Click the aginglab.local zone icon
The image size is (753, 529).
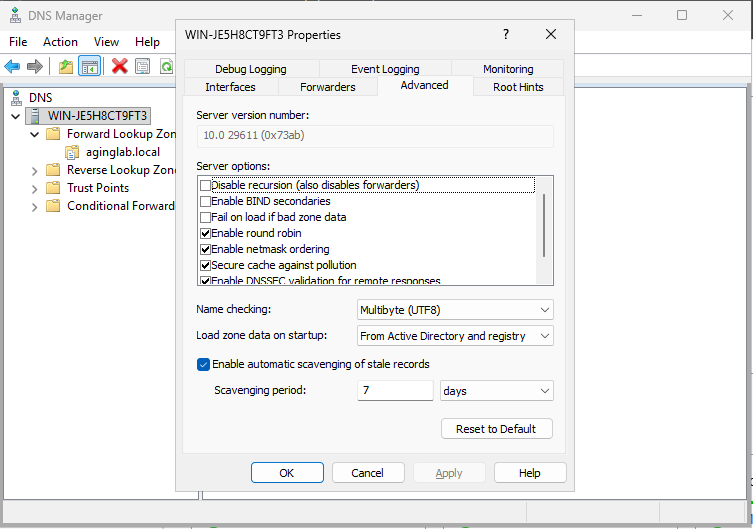point(72,152)
